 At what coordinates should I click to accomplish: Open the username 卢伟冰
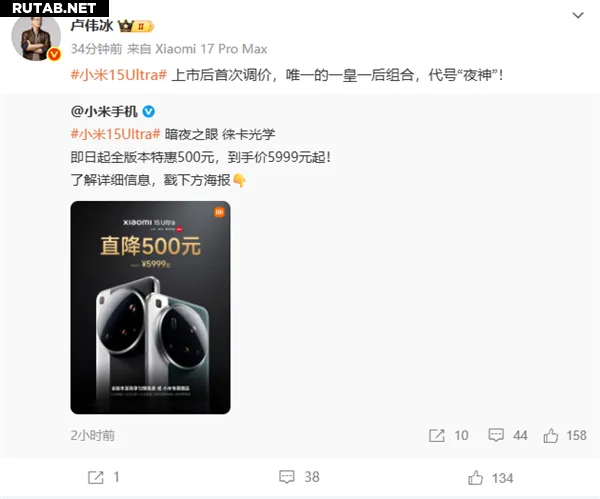92,26
